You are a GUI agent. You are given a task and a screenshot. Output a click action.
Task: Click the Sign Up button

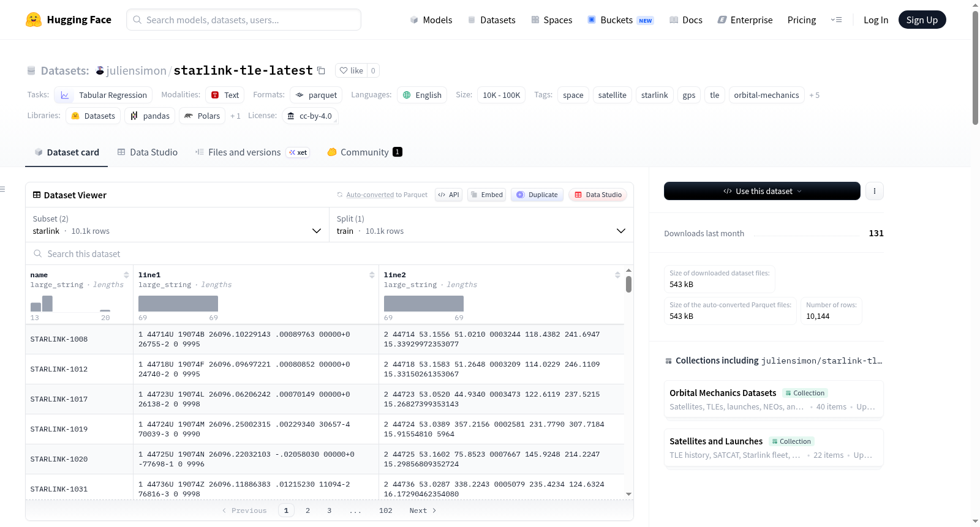pyautogui.click(x=922, y=20)
